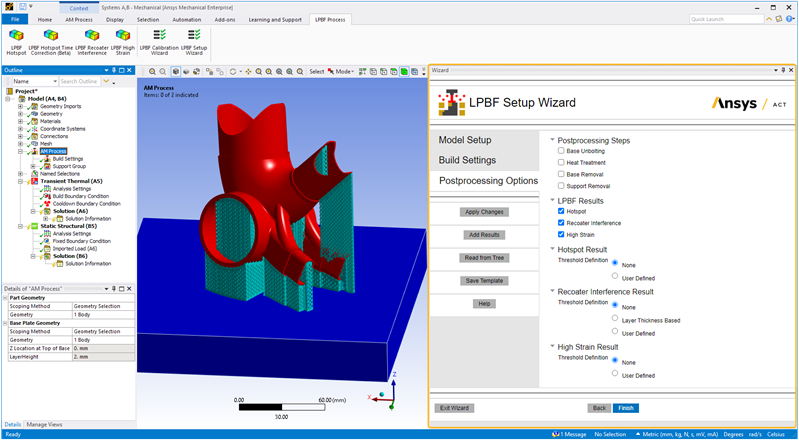
Task: Click the Search Outline field
Action: pyautogui.click(x=79, y=82)
